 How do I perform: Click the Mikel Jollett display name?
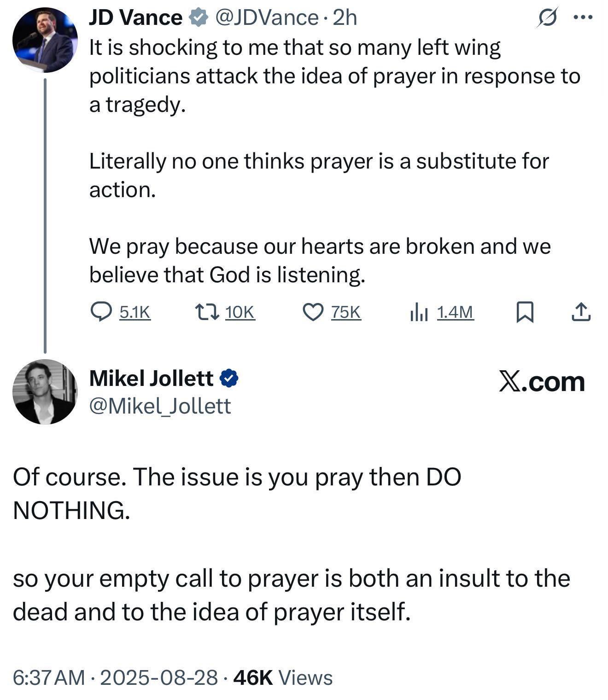pyautogui.click(x=151, y=378)
